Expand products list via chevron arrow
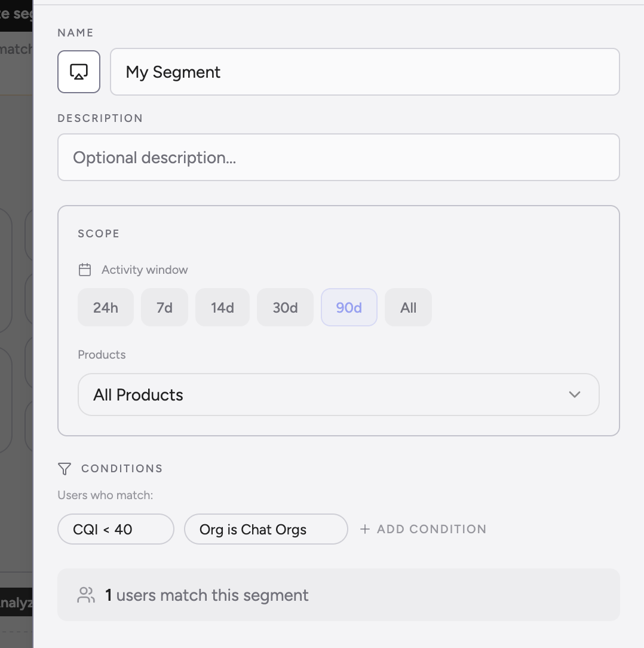This screenshot has height=648, width=644. [x=575, y=395]
